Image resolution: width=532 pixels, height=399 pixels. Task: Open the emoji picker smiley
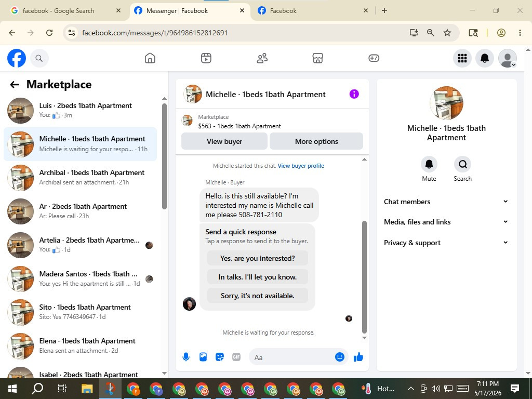[x=340, y=357]
